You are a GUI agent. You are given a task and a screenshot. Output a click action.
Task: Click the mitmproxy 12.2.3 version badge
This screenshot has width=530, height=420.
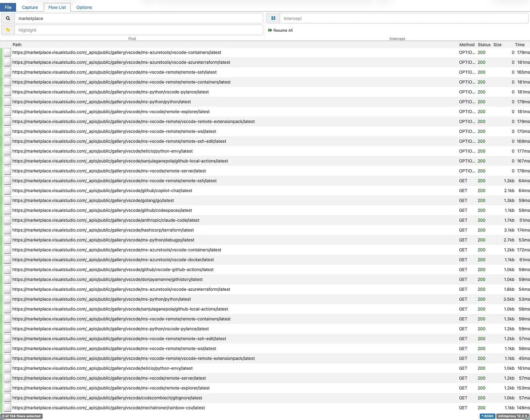click(x=513, y=416)
